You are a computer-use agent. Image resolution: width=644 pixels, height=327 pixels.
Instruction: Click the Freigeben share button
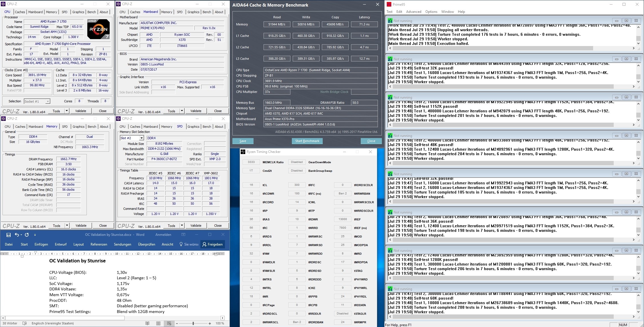tap(212, 244)
